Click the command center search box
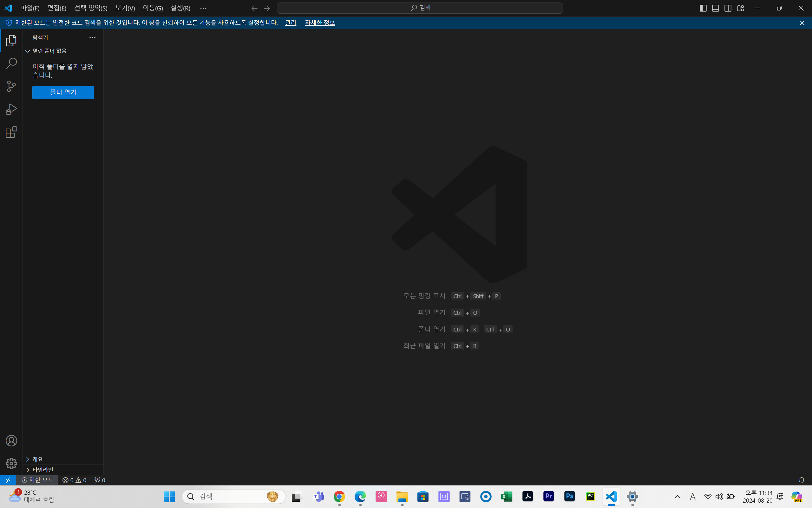Screen dimensions: 812x508 point(420,8)
